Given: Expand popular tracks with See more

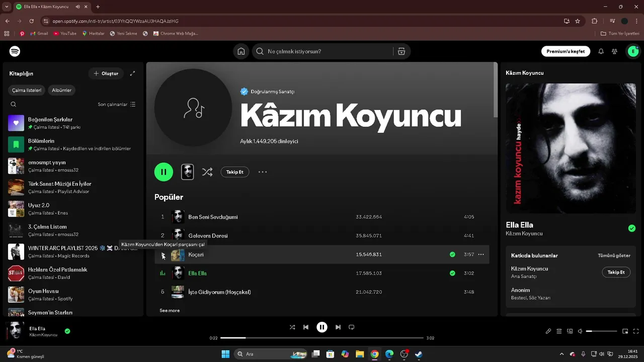Looking at the screenshot, I should click(x=170, y=311).
